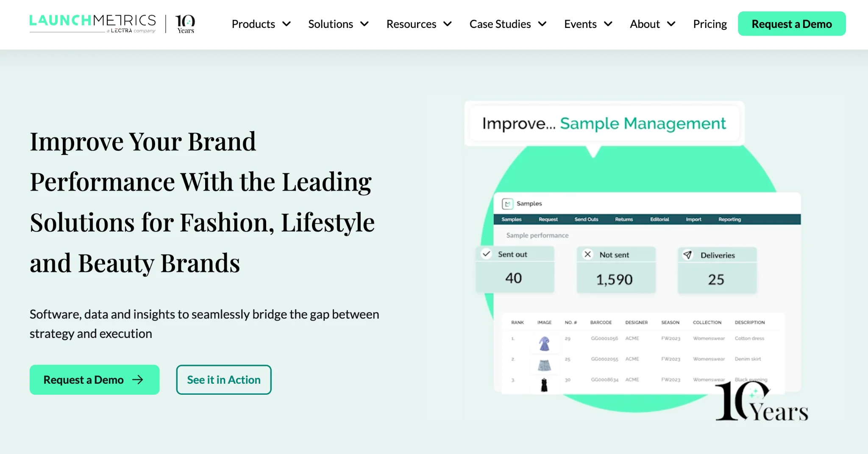Select the Samples tab in dashboard
Viewport: 868px width, 454px height.
tap(512, 219)
